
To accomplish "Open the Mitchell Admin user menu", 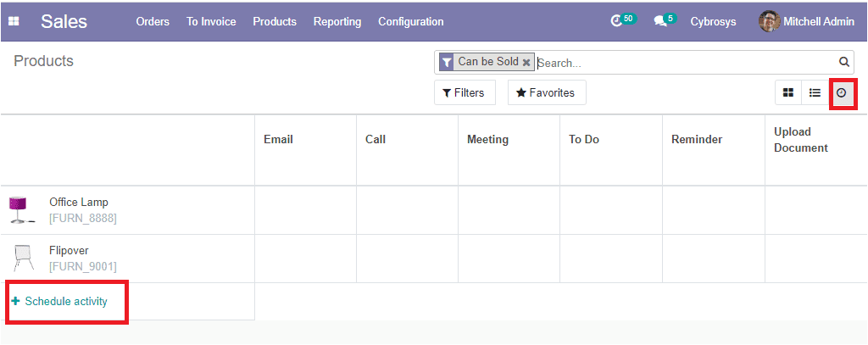I will tap(806, 21).
